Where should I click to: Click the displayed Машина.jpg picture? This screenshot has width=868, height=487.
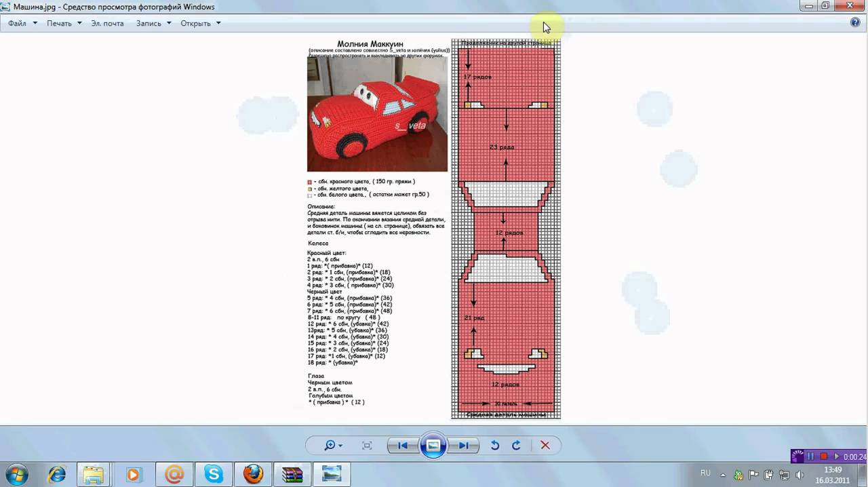pyautogui.click(x=434, y=229)
